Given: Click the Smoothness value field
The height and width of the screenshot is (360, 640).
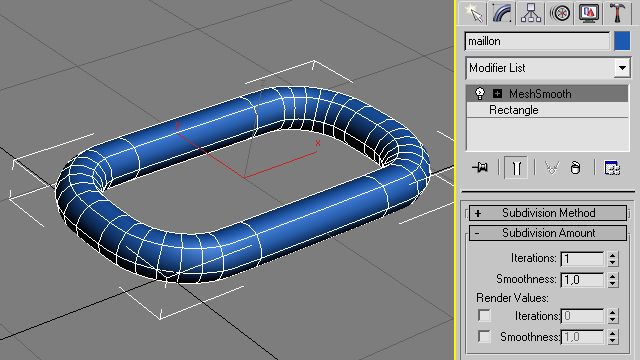Looking at the screenshot, I should [x=582, y=280].
